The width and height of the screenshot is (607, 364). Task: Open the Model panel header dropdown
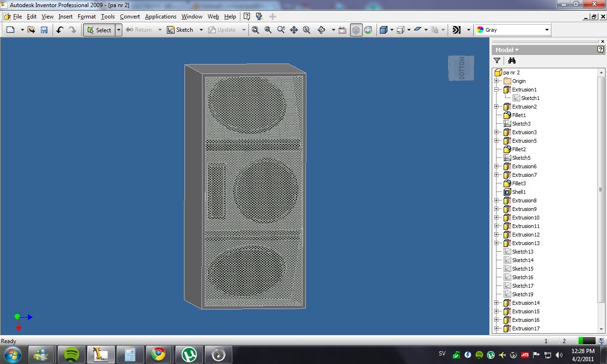tap(507, 50)
